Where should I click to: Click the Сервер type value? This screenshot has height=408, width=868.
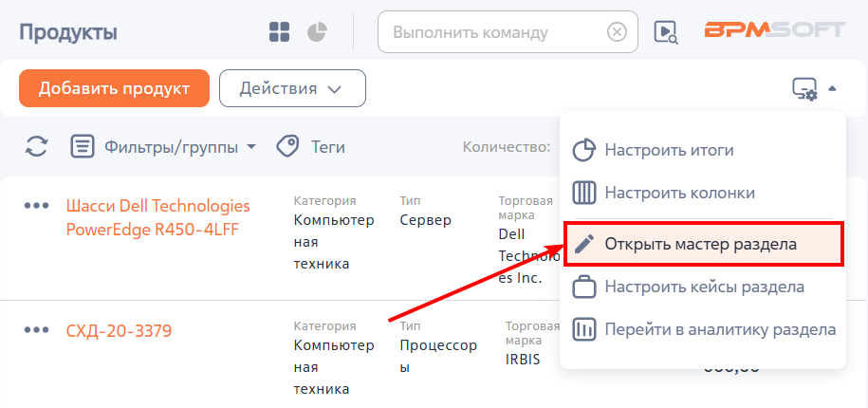coord(426,220)
